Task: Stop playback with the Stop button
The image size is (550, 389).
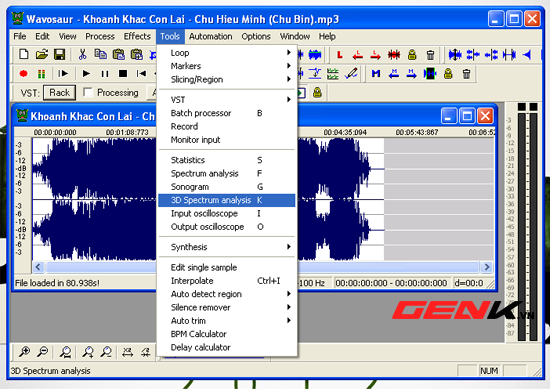Action: [x=123, y=74]
